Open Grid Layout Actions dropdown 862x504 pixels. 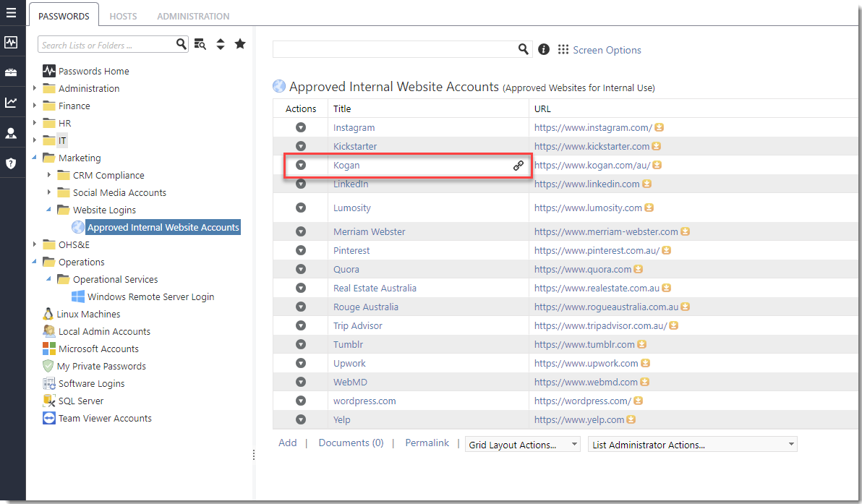[524, 445]
